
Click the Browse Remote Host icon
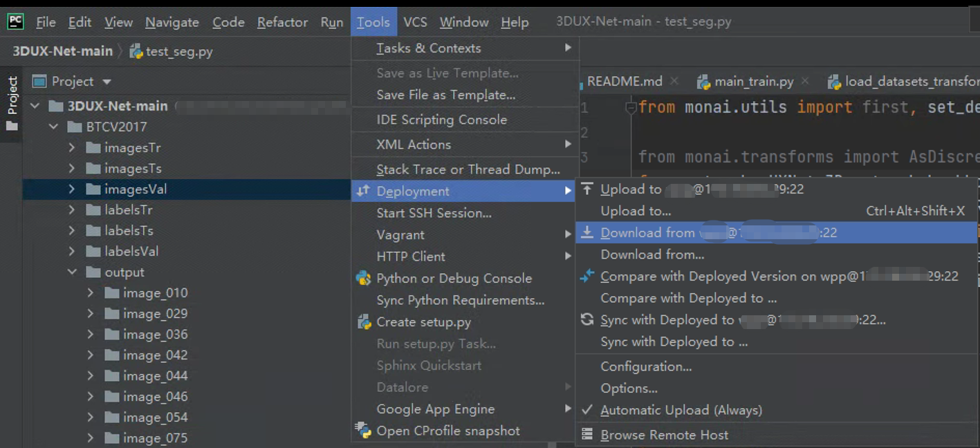pyautogui.click(x=587, y=435)
